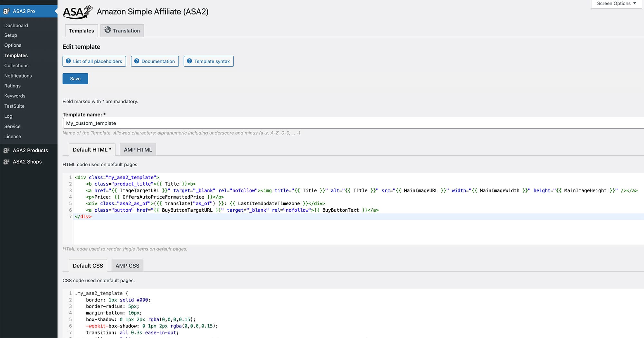Select the Default HTML tab
Screen dimensions: 644x338
point(92,150)
